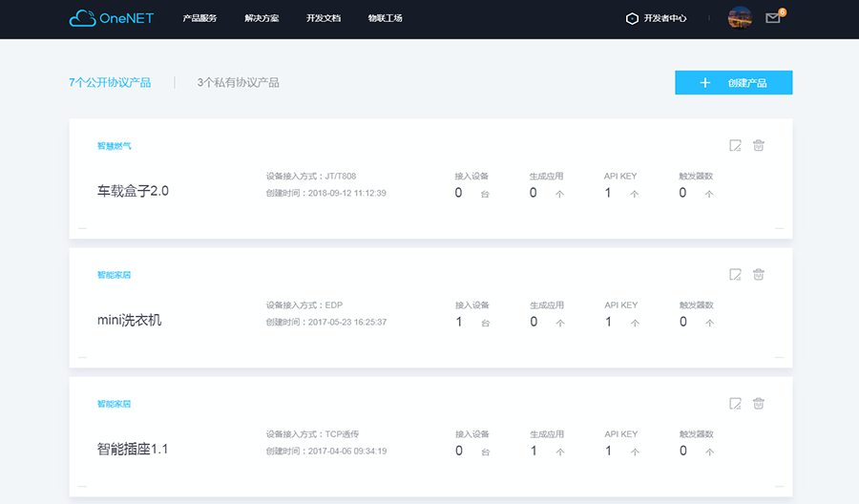859x504 pixels.
Task: Switch to 7个公开协议产品 tab
Action: click(x=110, y=83)
